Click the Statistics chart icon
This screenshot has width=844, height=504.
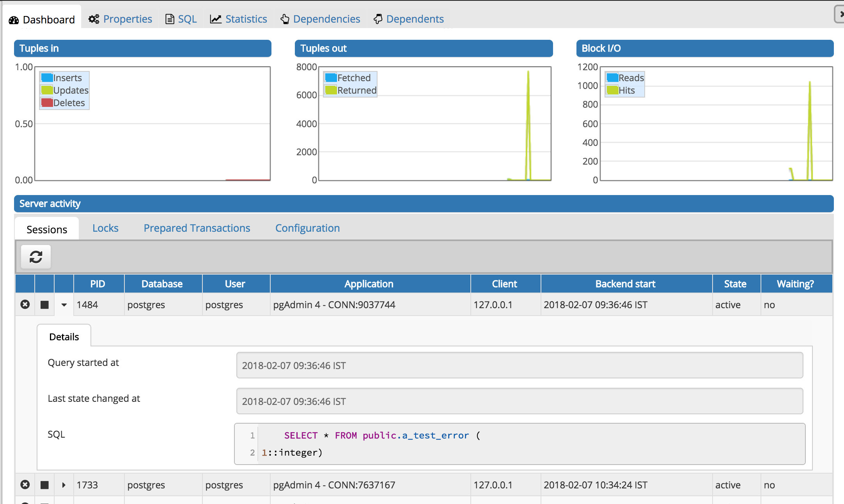[x=216, y=19]
